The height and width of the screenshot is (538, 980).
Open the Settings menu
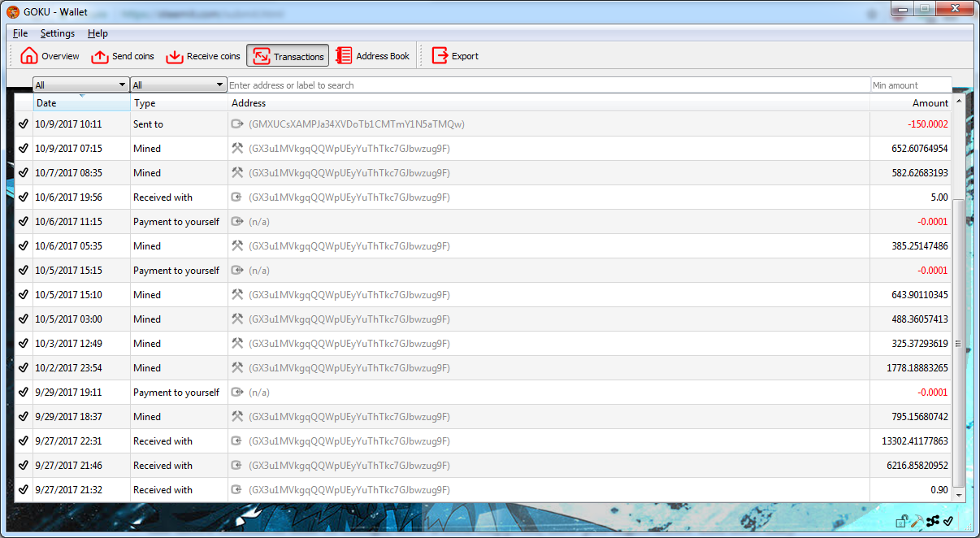click(x=58, y=33)
